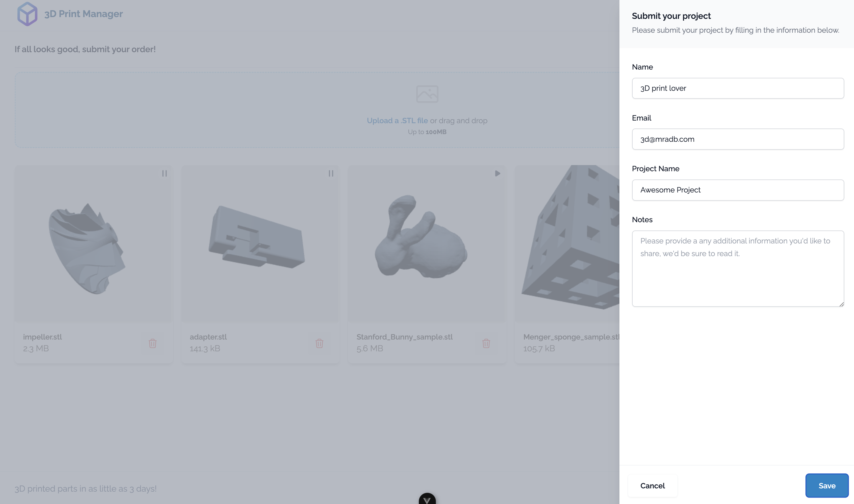Click the Cancel button to dismiss form
Viewport: 854px width, 504px height.
coord(652,486)
